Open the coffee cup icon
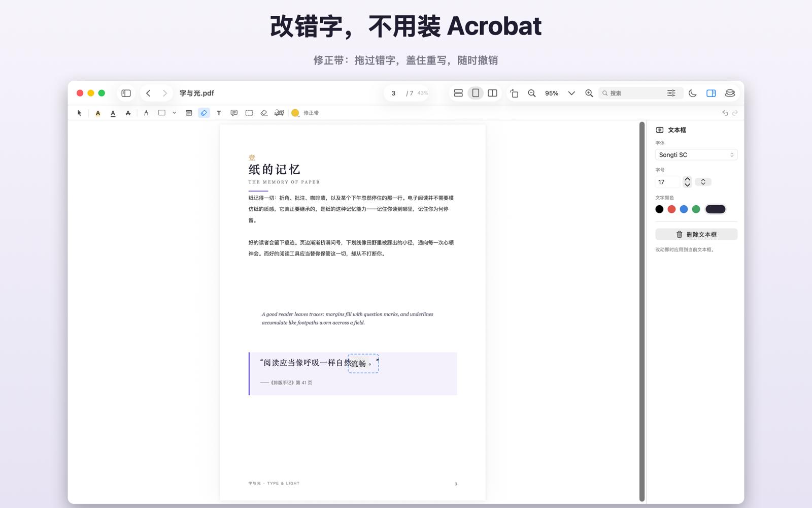 (730, 93)
